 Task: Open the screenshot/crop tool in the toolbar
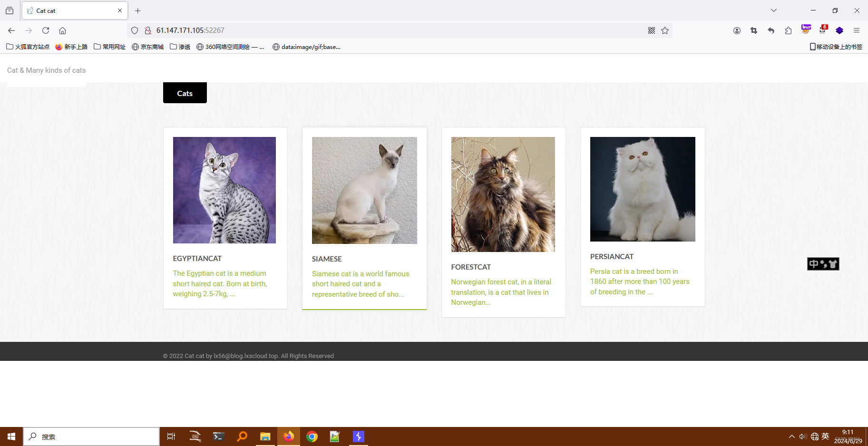click(753, 30)
